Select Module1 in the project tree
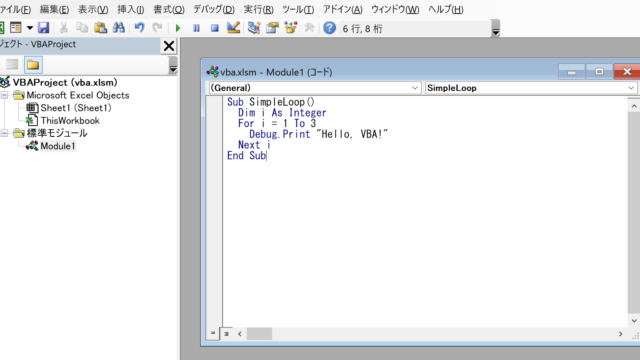 (58, 146)
